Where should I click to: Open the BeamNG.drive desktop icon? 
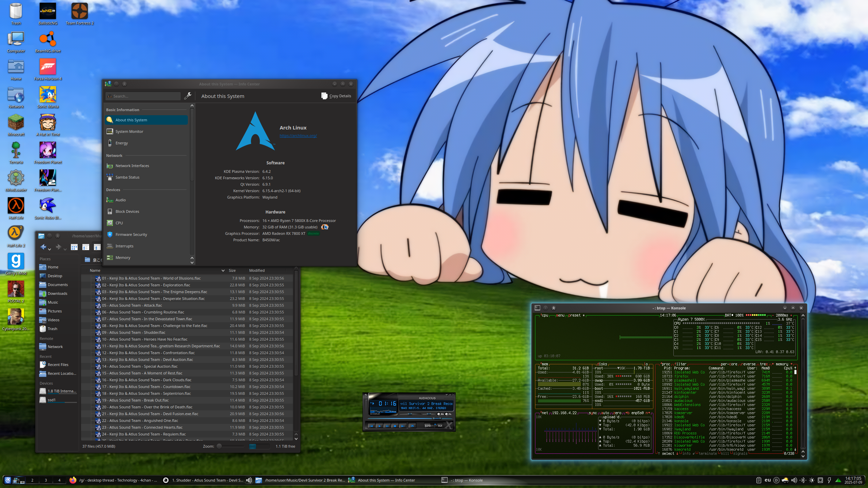tap(48, 42)
